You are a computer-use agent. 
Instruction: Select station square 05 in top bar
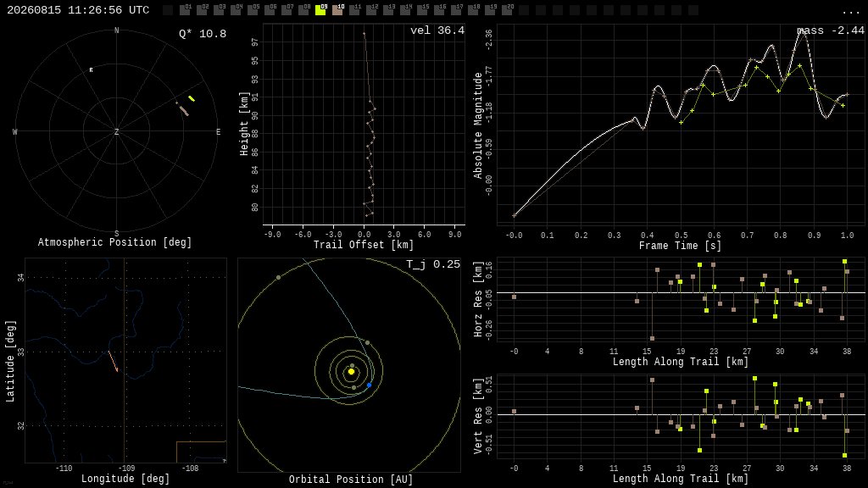click(253, 10)
